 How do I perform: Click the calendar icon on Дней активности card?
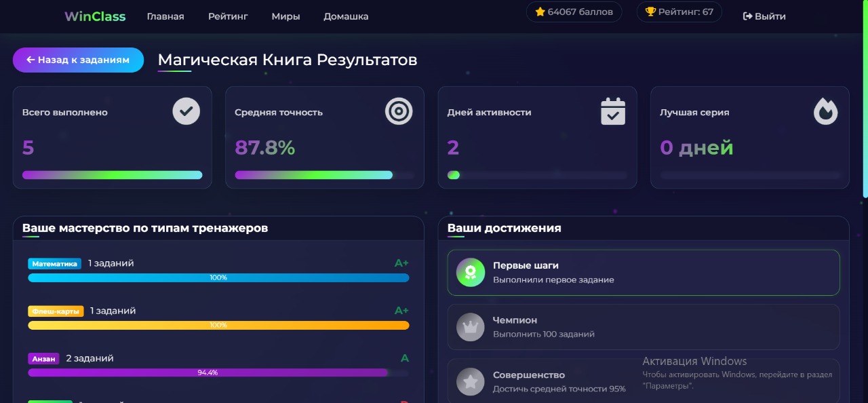click(613, 111)
